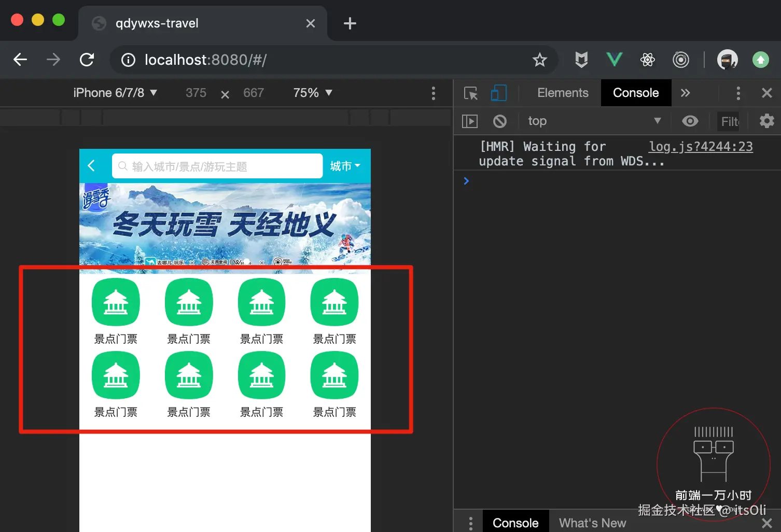Bookmark this page with the star
Image resolution: width=781 pixels, height=532 pixels.
(540, 60)
